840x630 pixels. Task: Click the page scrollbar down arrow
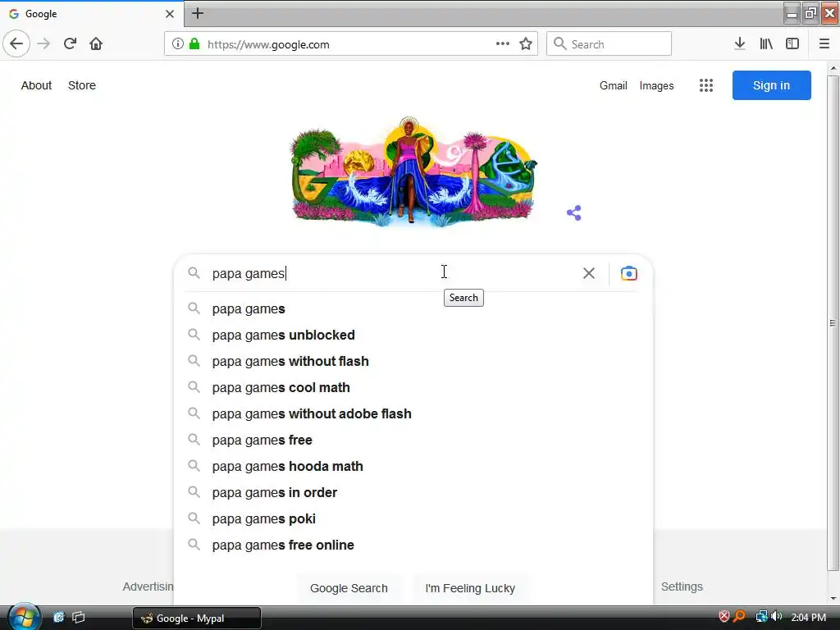click(833, 598)
